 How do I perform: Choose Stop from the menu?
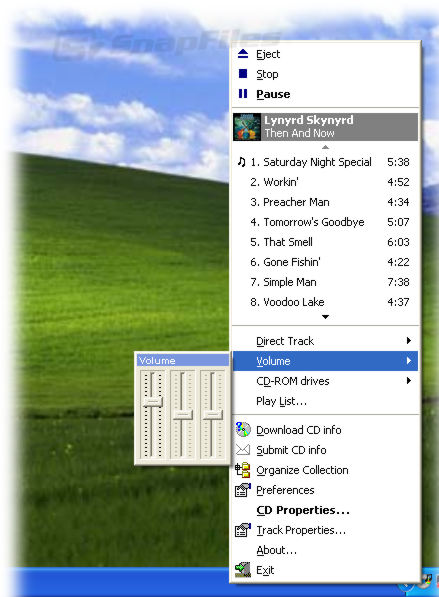click(x=326, y=74)
